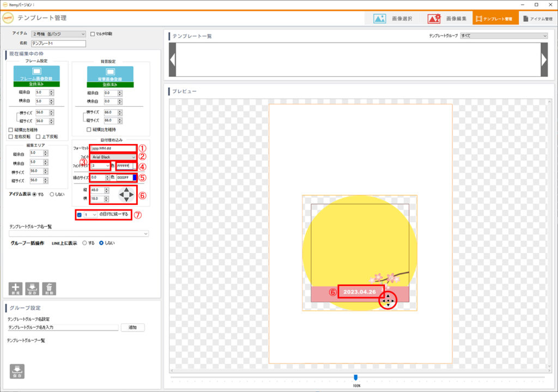This screenshot has height=392, width=558.
Task: Enable the マルチ印刷 checkbox
Action: point(93,34)
